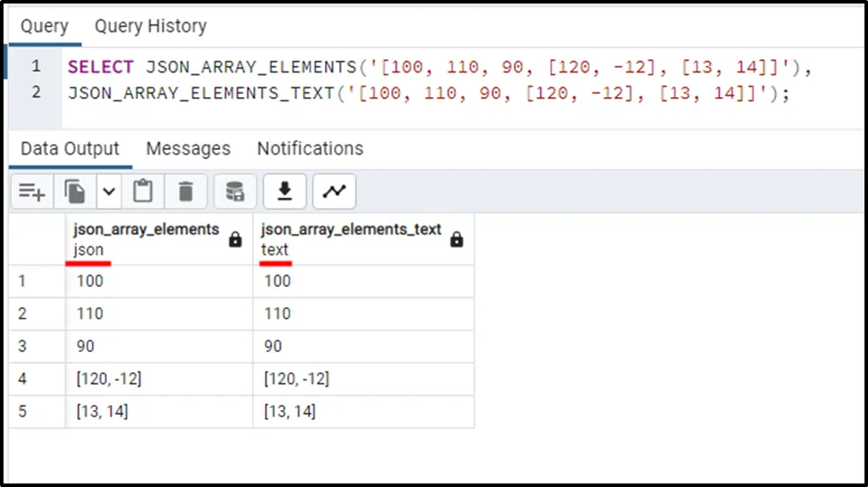
Task: Click the Paste clipboard icon
Action: (x=143, y=191)
